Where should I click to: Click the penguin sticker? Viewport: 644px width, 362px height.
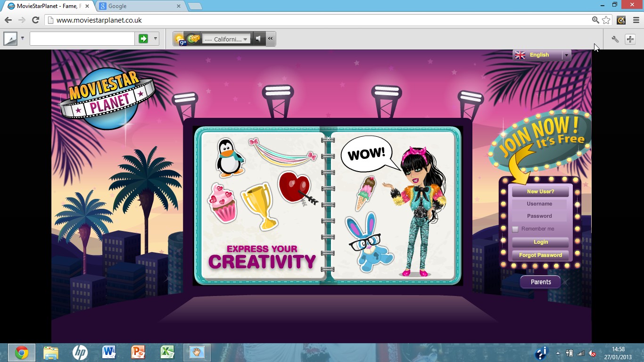pos(230,157)
